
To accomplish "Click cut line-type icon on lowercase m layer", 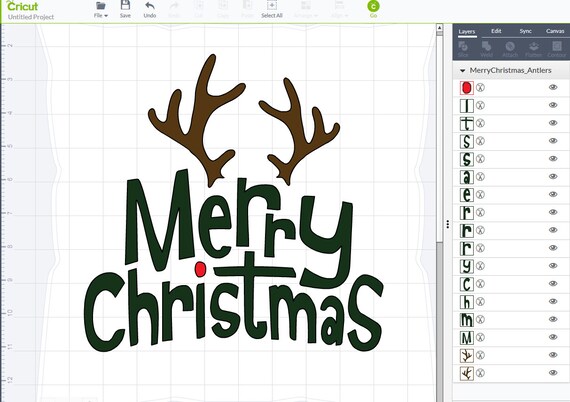I will (x=480, y=319).
